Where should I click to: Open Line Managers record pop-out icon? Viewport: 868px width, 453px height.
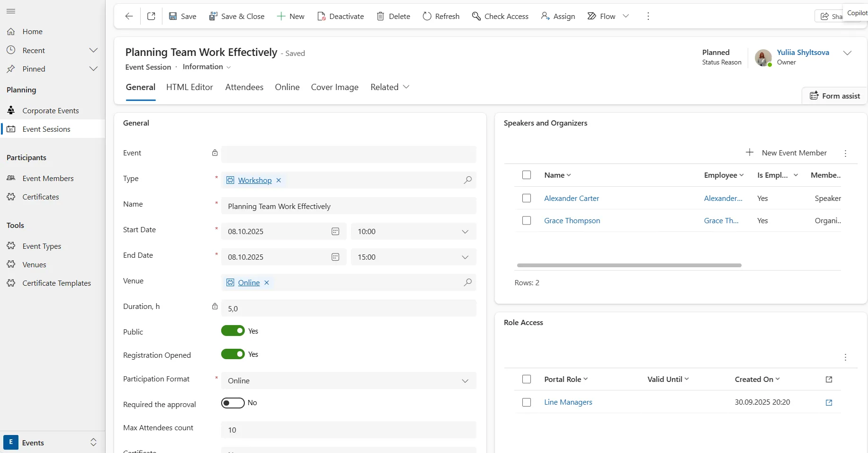(x=829, y=402)
